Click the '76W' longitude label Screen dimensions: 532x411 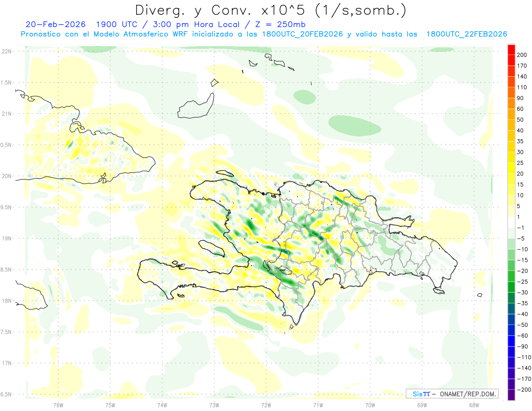pos(58,404)
